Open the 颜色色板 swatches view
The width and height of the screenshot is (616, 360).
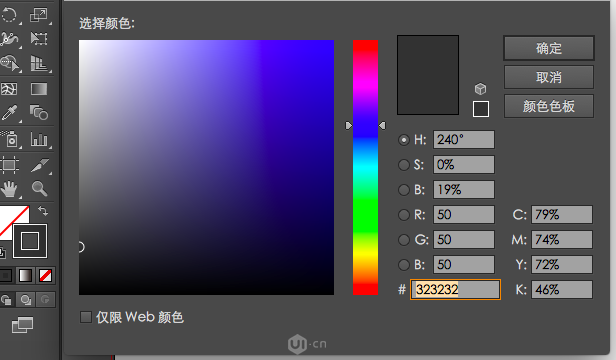click(x=549, y=106)
